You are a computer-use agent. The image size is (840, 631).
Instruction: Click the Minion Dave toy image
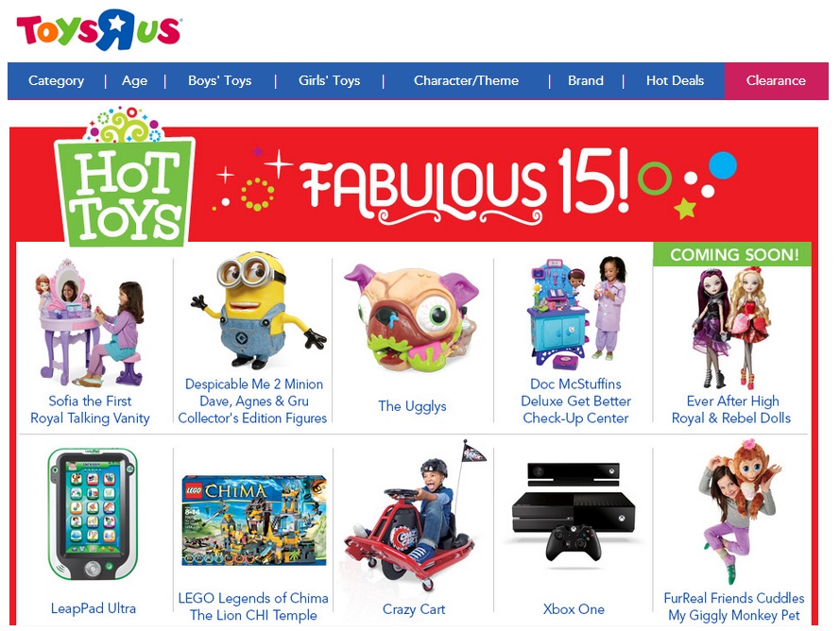click(259, 311)
